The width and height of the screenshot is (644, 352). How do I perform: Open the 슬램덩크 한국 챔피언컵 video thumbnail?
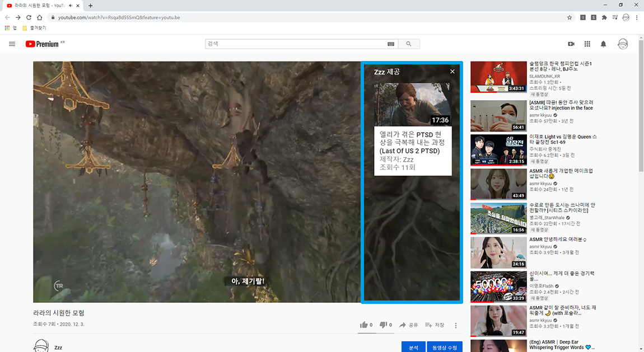(498, 77)
